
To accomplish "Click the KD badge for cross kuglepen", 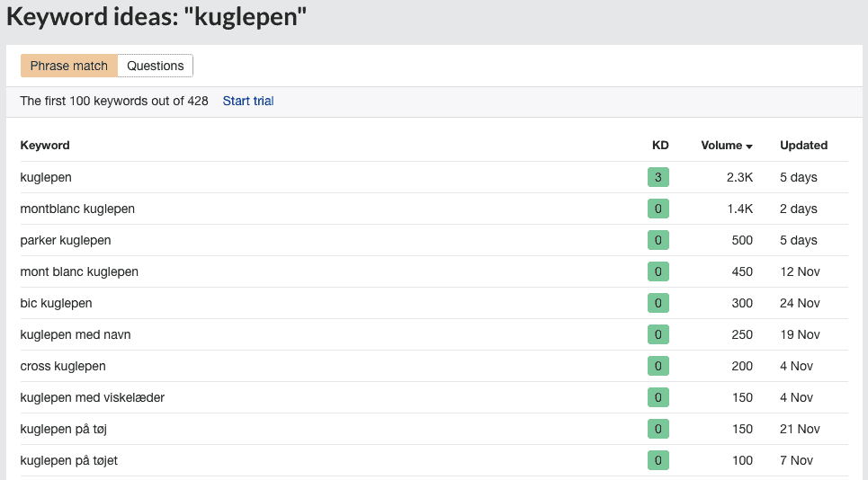I will [x=658, y=366].
